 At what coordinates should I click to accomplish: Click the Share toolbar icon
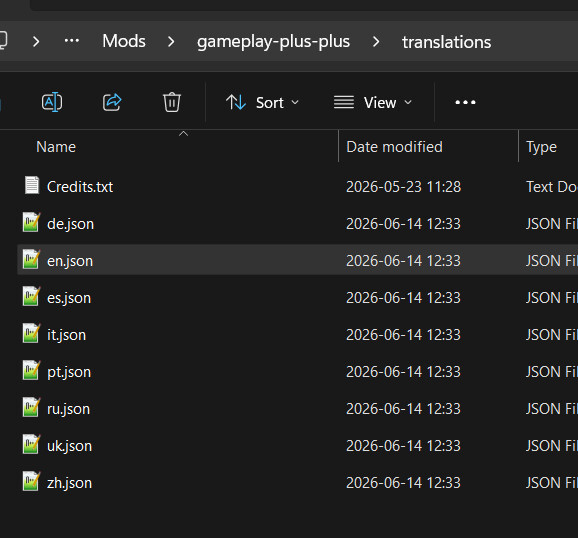[112, 102]
